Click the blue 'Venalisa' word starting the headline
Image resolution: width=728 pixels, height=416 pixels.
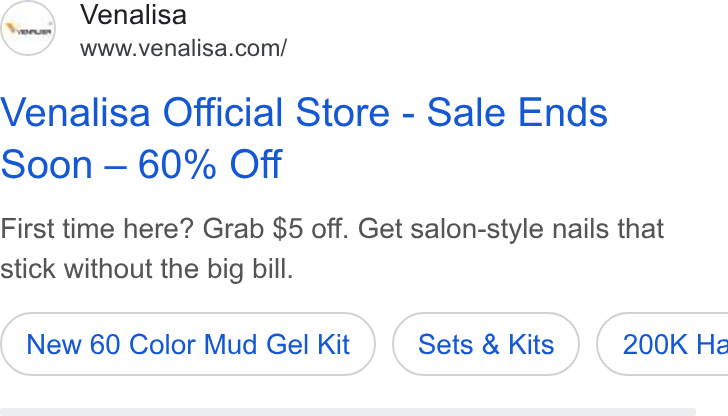coord(75,112)
